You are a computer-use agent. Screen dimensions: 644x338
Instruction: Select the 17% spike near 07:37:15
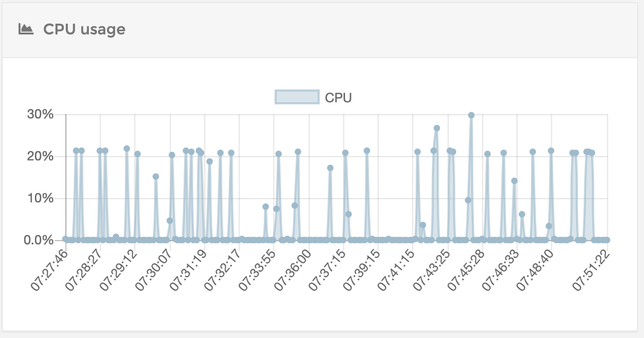[x=331, y=167]
